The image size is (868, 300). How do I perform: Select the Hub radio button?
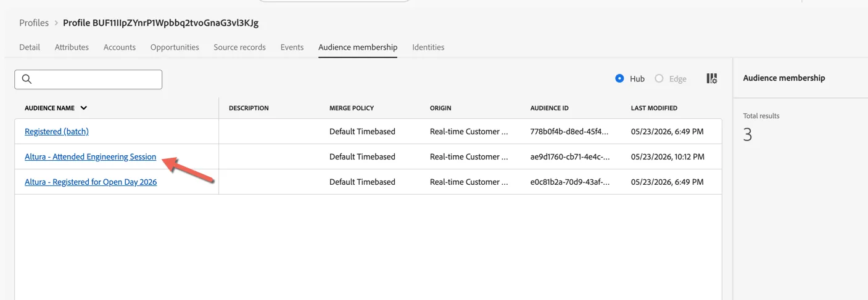[x=619, y=78]
